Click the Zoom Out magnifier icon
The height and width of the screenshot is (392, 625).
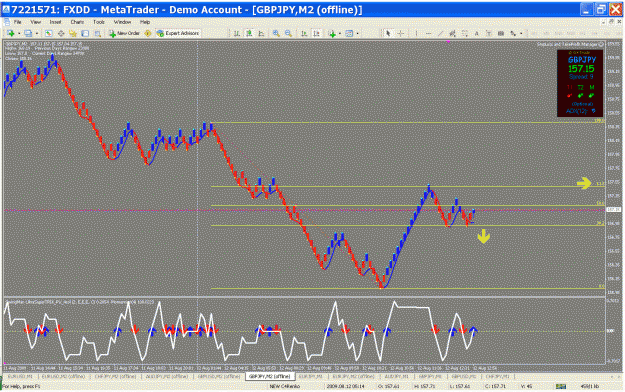[288, 33]
